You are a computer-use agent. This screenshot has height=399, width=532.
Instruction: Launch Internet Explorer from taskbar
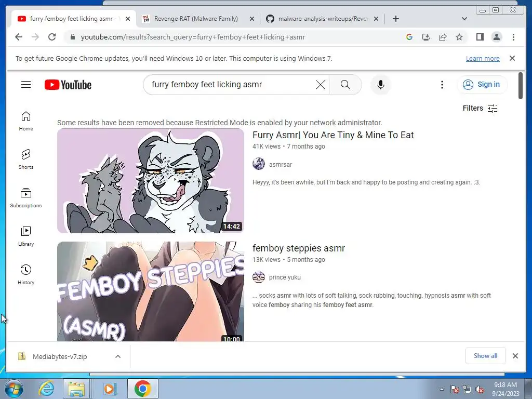point(46,389)
